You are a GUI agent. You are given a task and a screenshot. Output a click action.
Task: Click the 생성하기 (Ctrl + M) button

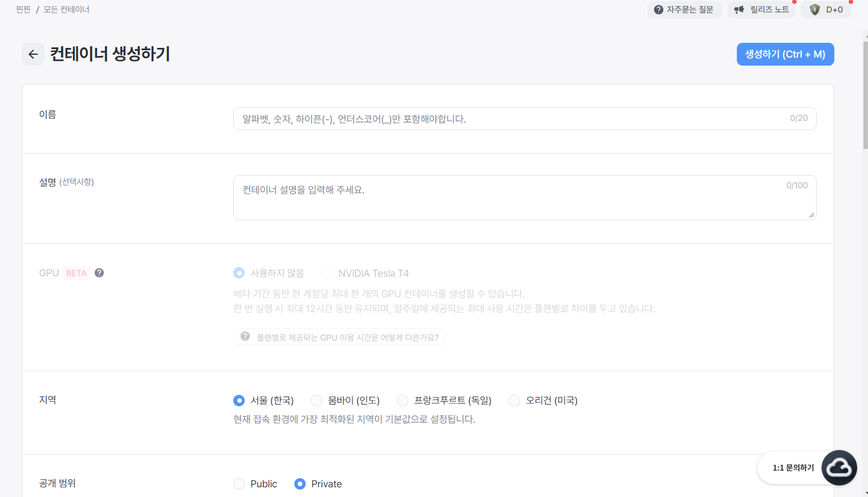[785, 54]
